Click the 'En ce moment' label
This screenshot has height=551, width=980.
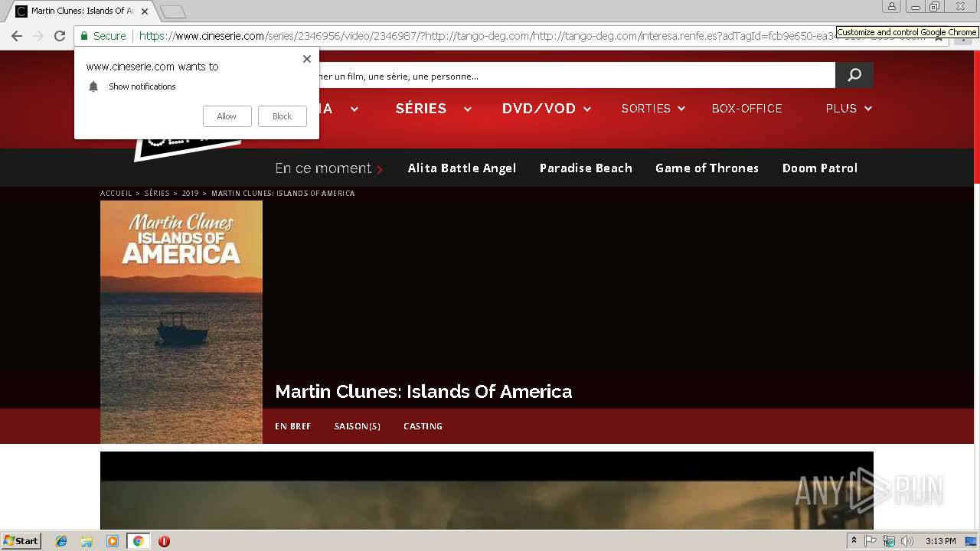[x=323, y=168]
